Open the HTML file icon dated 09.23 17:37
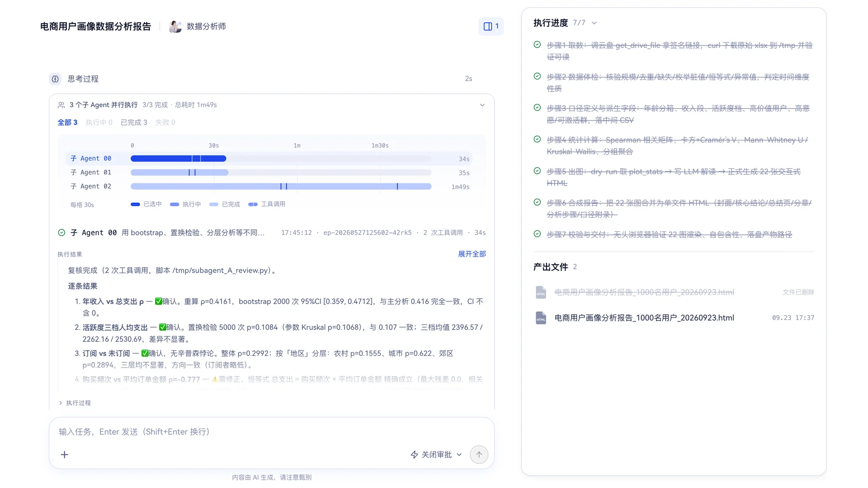Screen dimensions: 868x488 [541, 318]
